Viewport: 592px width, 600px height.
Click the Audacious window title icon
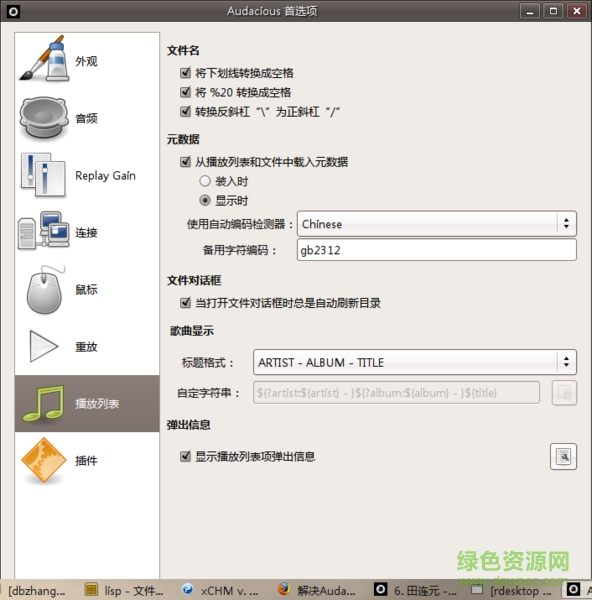pos(13,11)
